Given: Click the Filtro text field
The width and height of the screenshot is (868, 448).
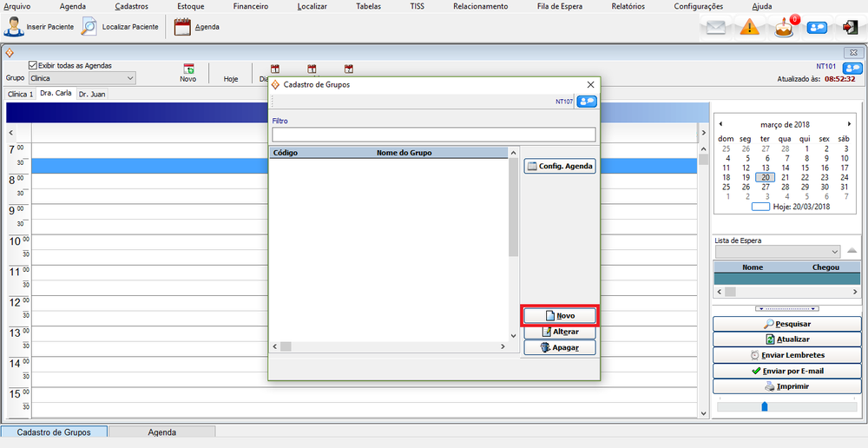Looking at the screenshot, I should (x=433, y=135).
